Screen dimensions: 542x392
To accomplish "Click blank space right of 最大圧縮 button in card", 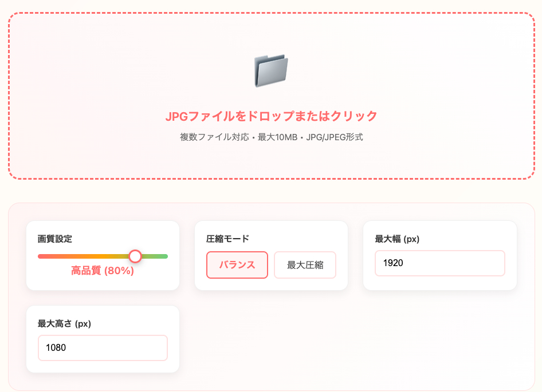I will coord(342,265).
